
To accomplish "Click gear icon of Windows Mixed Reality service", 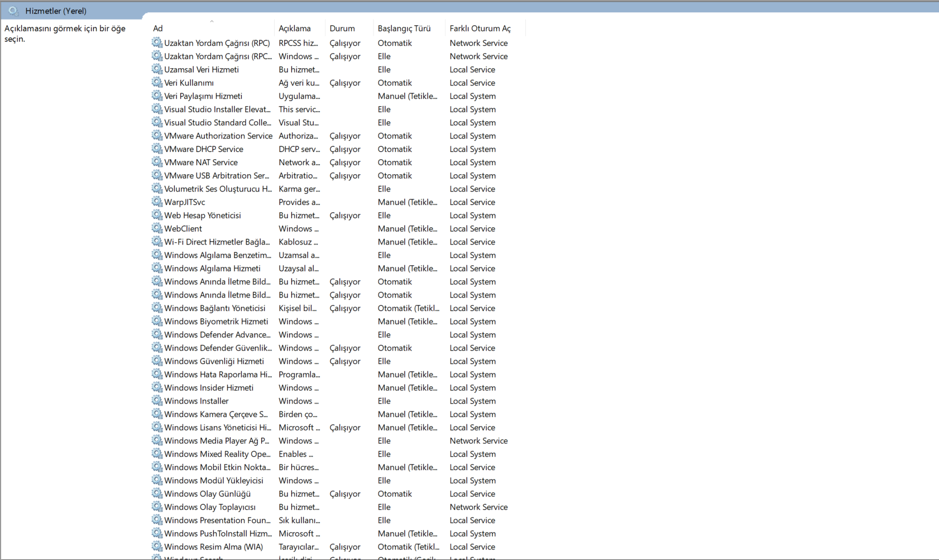I will pyautogui.click(x=157, y=454).
